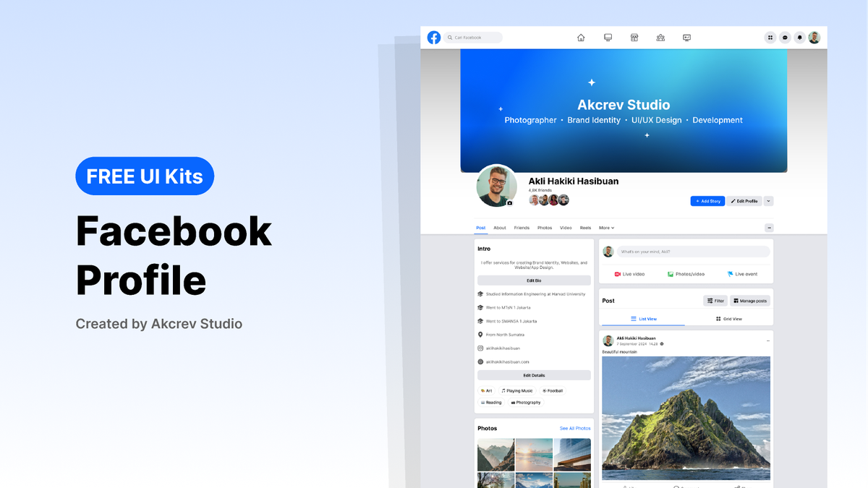
Task: Click the Edit Bio button
Action: pyautogui.click(x=534, y=281)
